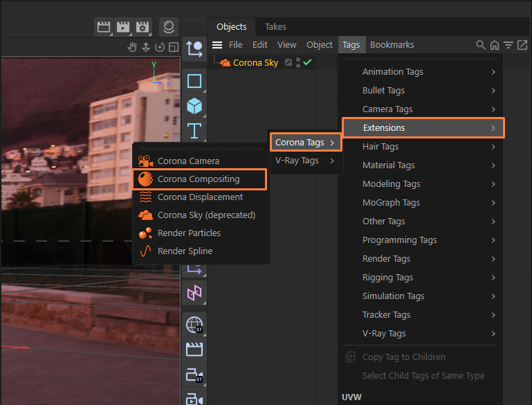Open the Bookmarks menu
This screenshot has width=532, height=405.
click(392, 45)
